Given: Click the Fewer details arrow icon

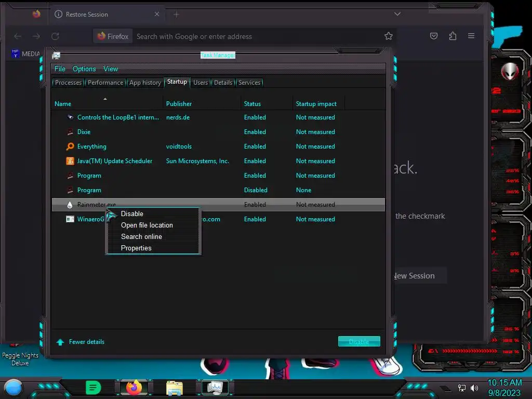Looking at the screenshot, I should [60, 342].
